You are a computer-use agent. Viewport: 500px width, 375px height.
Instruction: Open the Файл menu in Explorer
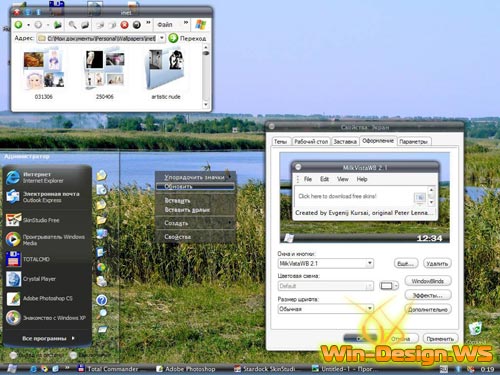[x=165, y=25]
